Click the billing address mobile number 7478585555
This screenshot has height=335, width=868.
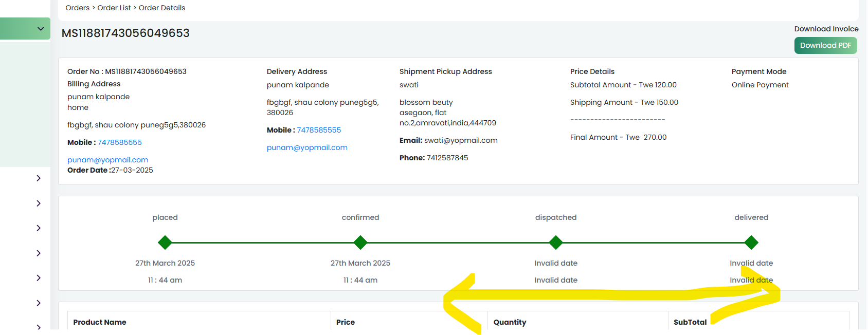pos(120,142)
